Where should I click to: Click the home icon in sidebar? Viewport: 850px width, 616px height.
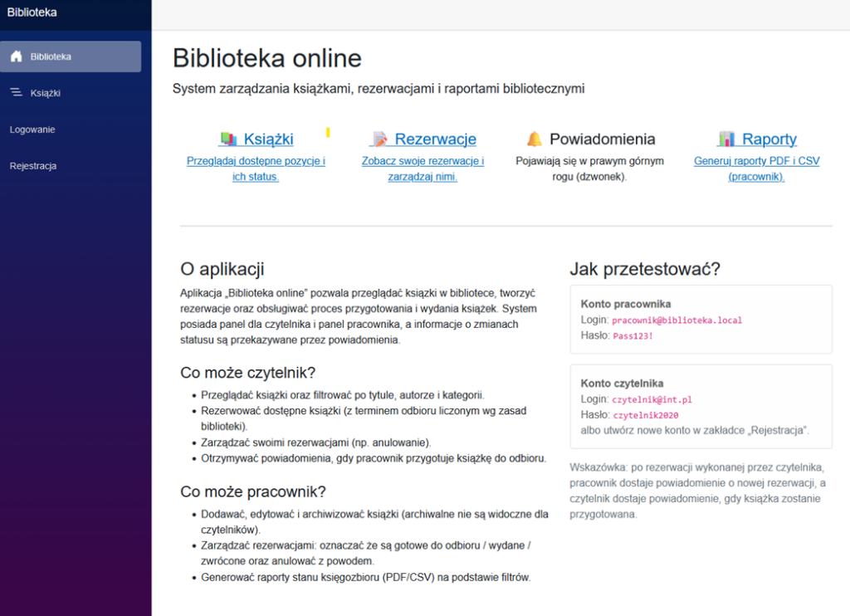(16, 56)
